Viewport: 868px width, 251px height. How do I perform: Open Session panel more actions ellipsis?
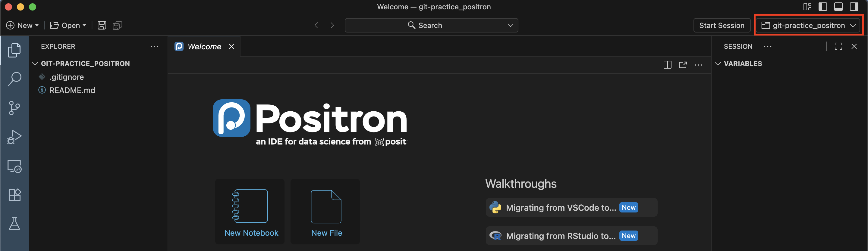pyautogui.click(x=768, y=46)
